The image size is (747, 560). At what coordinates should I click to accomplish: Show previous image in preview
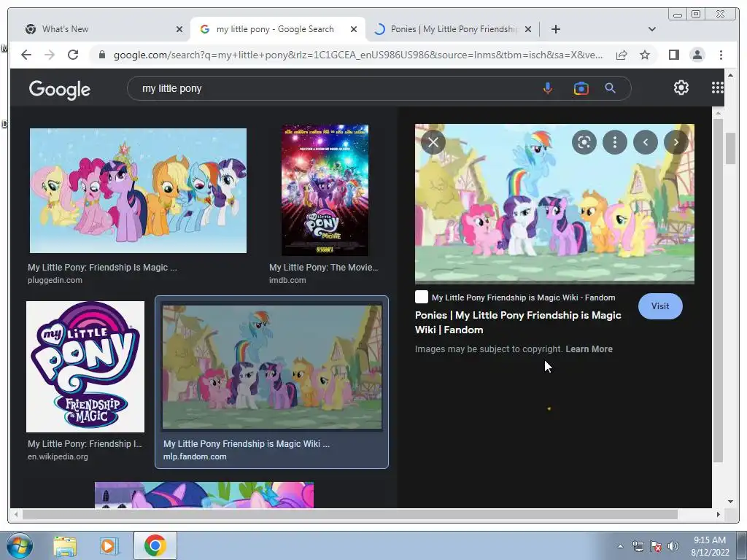[646, 142]
